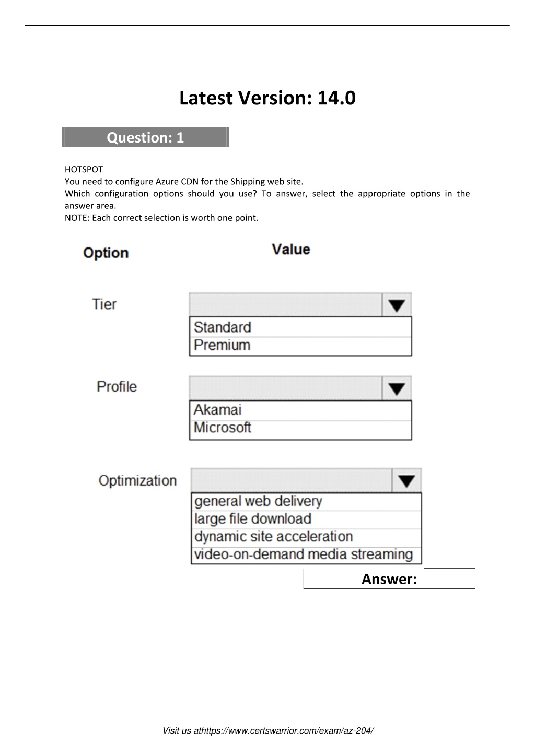This screenshot has width=535, height=756.
Task: Click the Question: 1 header banner
Action: coord(145,137)
